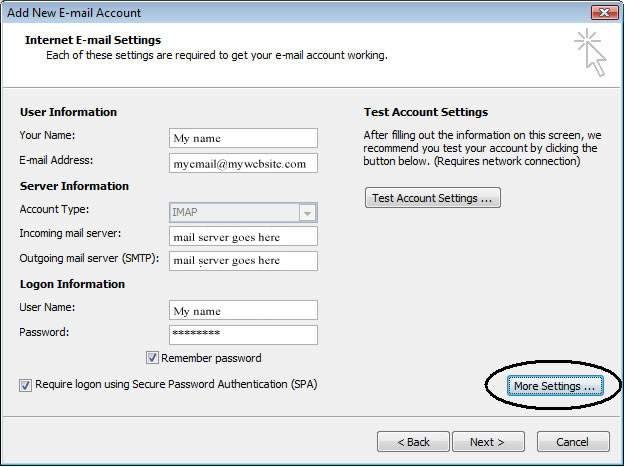
Task: Proceed by clicking Next
Action: pos(488,441)
